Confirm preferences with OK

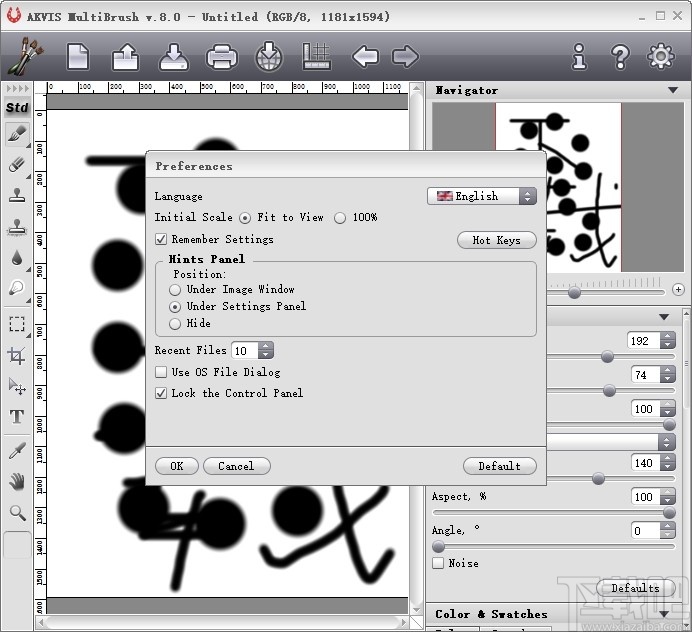[177, 466]
